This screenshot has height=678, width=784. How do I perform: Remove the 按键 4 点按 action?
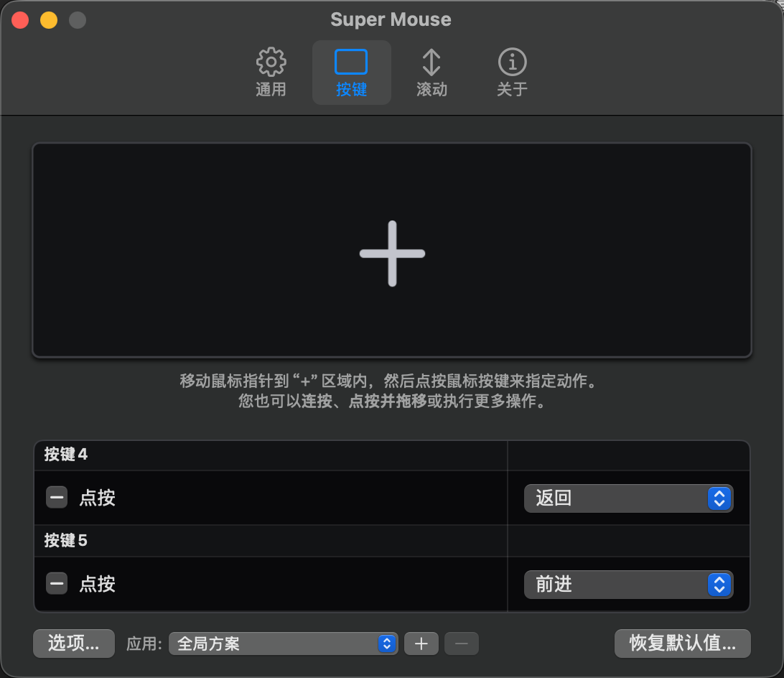[x=57, y=498]
